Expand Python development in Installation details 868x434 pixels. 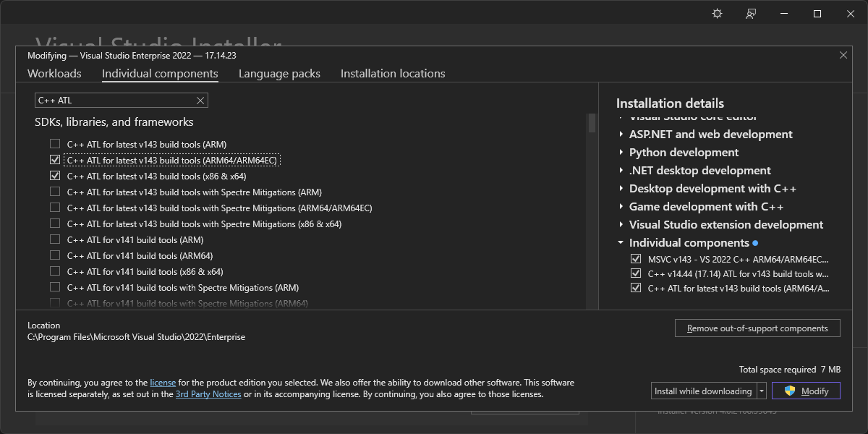621,153
